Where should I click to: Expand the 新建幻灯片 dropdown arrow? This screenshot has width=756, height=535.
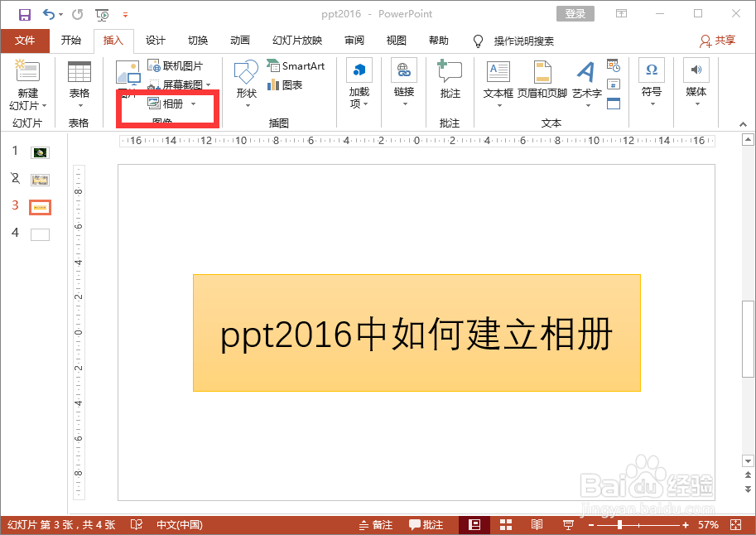pyautogui.click(x=44, y=106)
